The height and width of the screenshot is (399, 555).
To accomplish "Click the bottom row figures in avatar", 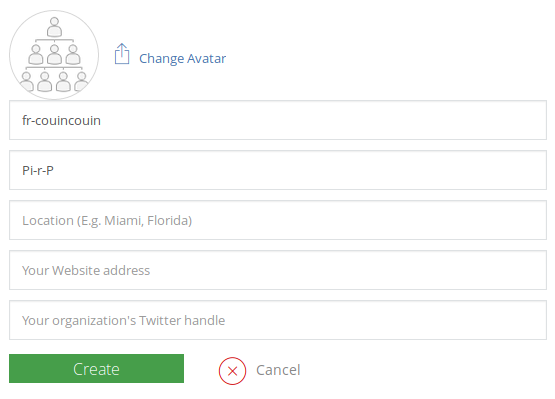I will point(53,81).
